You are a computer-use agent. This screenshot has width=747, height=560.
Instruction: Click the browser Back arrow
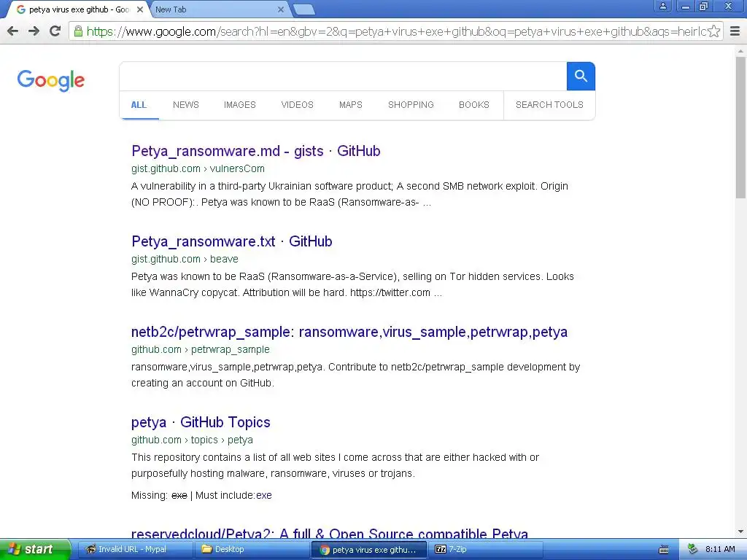pos(13,31)
